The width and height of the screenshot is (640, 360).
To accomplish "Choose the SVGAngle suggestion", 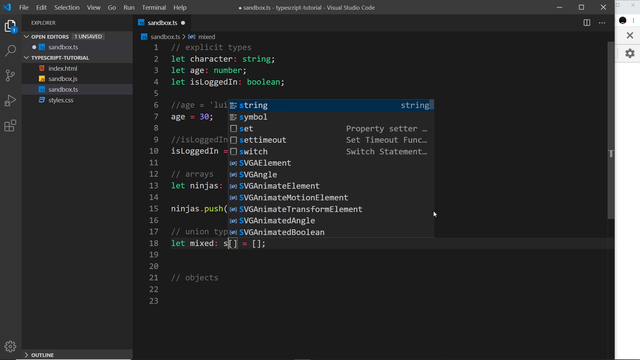I will point(331,175).
